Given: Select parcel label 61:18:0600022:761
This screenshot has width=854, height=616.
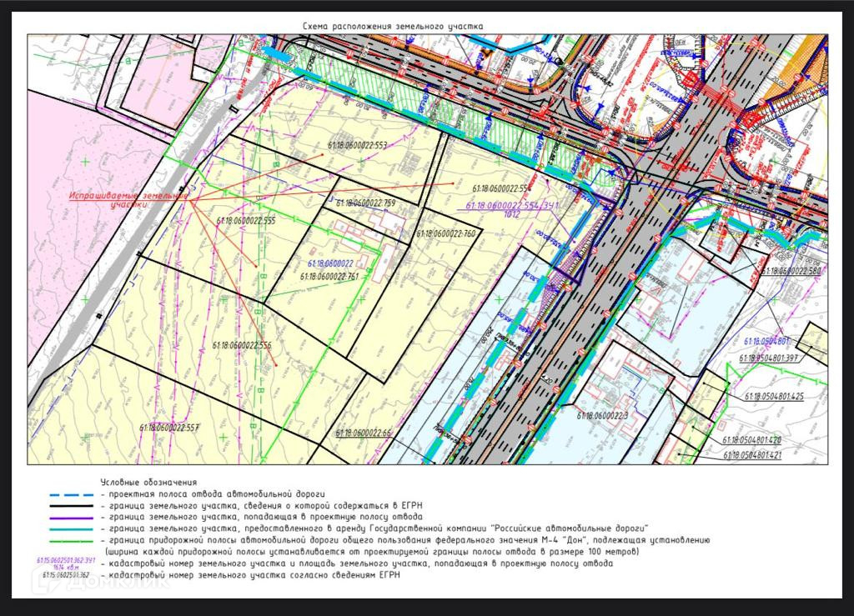Looking at the screenshot, I should click(x=329, y=277).
